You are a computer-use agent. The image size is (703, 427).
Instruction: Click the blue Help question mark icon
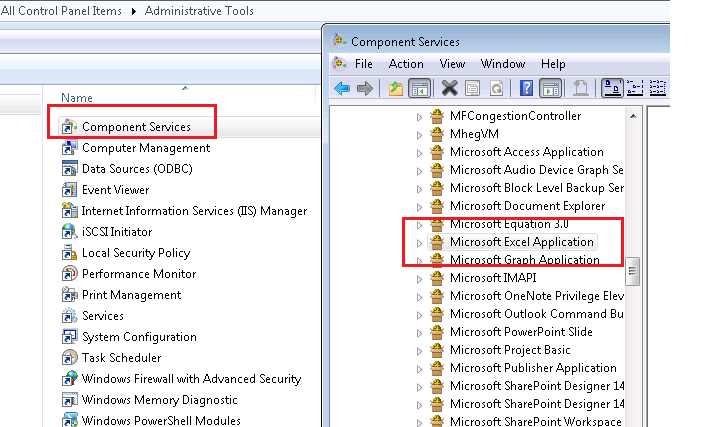(526, 88)
